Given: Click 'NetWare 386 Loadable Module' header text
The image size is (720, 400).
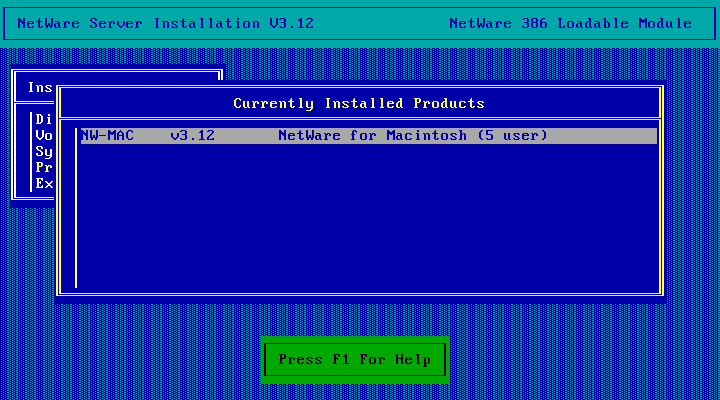Looking at the screenshot, I should [x=570, y=23].
